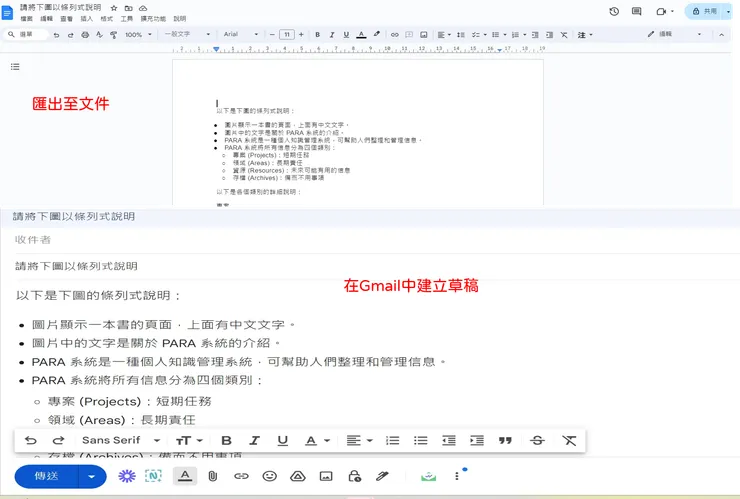Activate the paint format tool in Docs

point(113,34)
